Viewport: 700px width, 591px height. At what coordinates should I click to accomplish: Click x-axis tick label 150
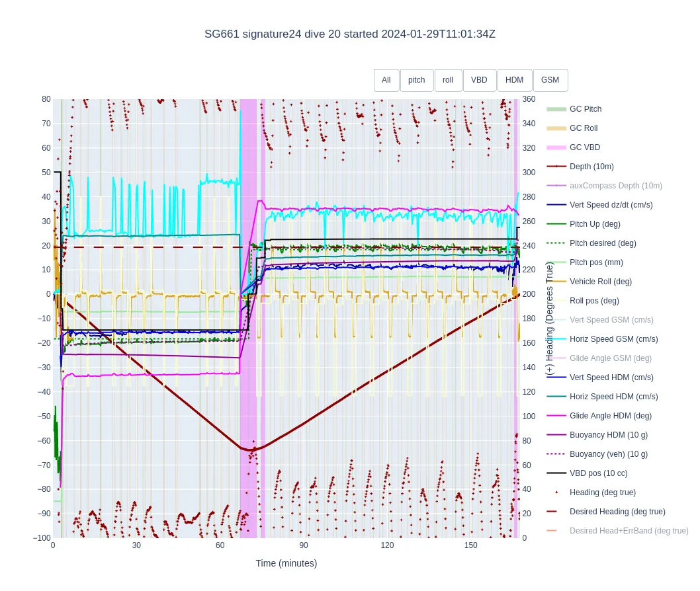coord(470,545)
